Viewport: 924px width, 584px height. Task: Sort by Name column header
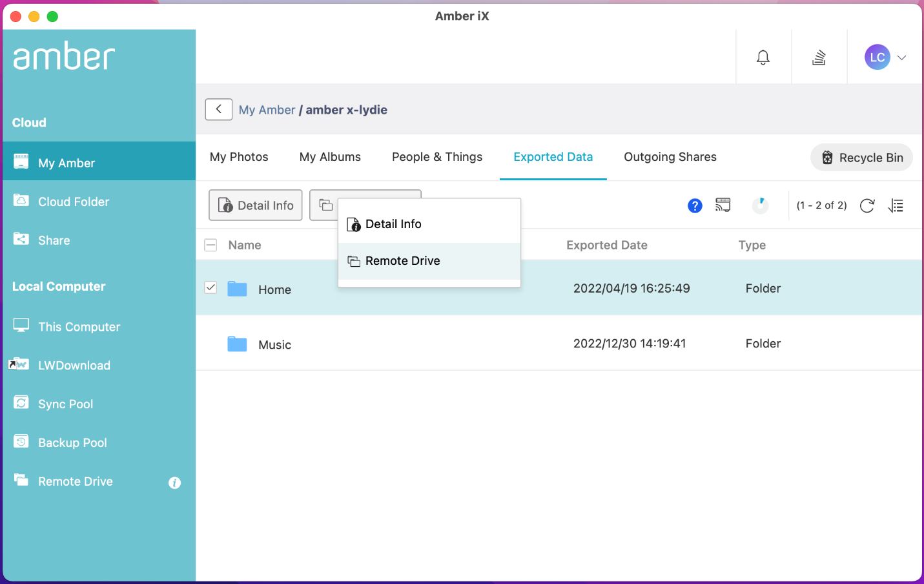coord(245,245)
